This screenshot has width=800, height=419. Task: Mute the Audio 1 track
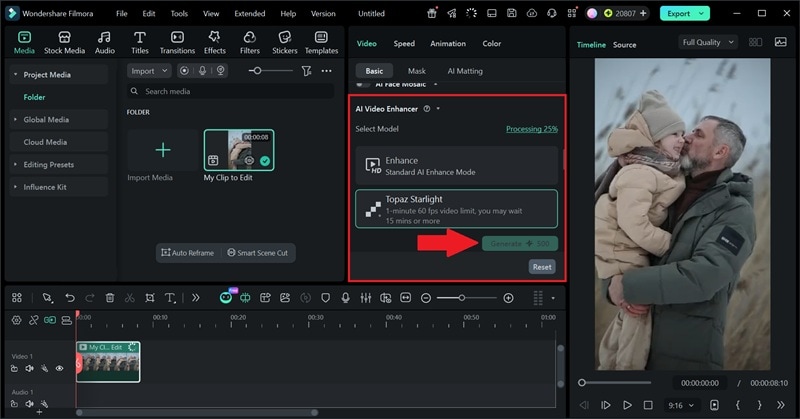pyautogui.click(x=30, y=404)
